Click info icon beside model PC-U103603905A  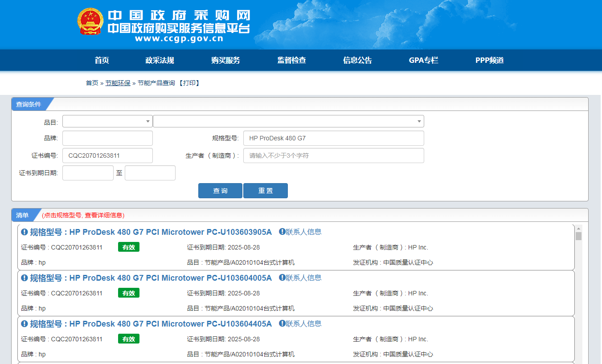click(25, 232)
